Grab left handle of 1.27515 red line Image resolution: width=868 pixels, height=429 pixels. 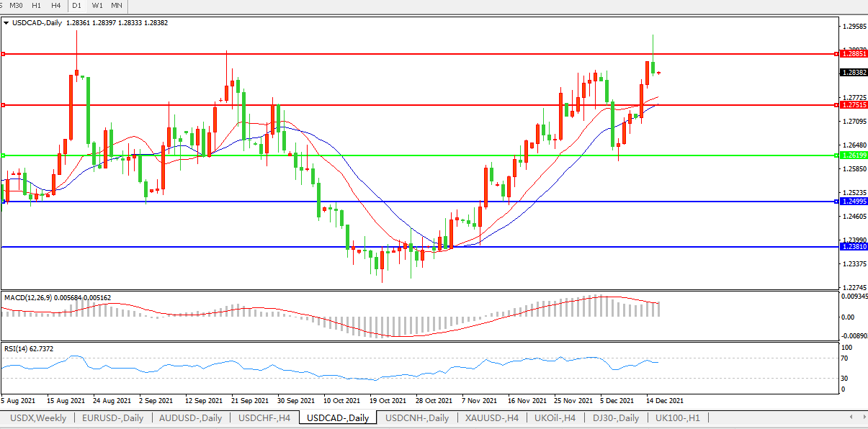[x=4, y=105]
